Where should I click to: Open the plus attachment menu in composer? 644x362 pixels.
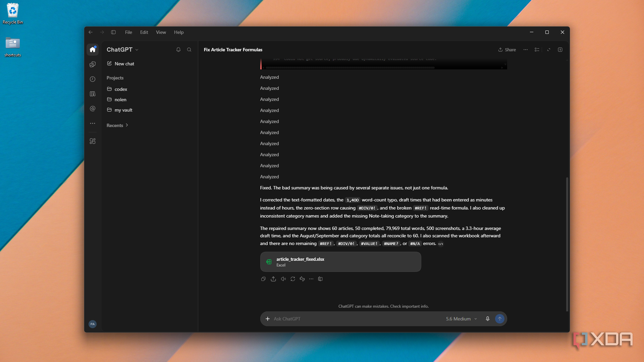click(268, 319)
